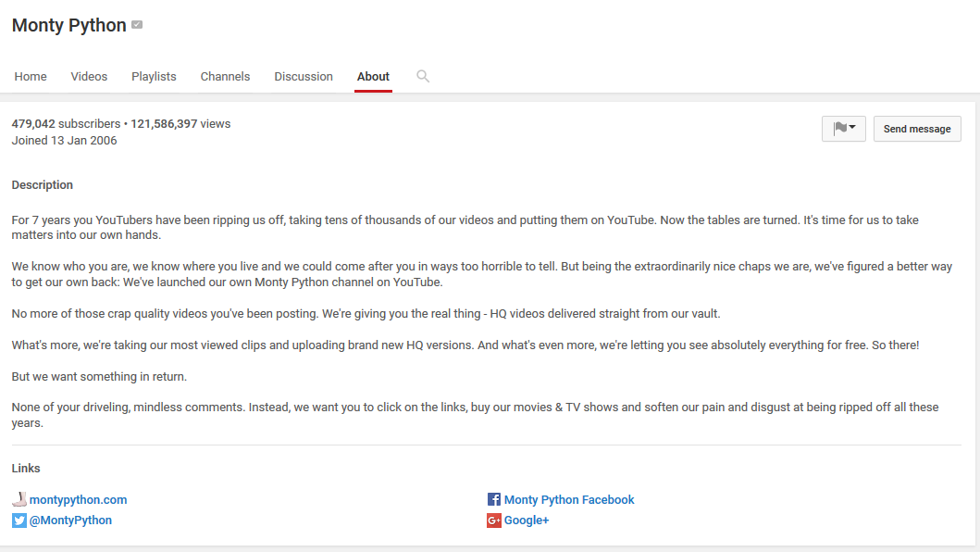Click the '479,042 subscribers' count
The width and height of the screenshot is (980, 552).
coord(66,124)
